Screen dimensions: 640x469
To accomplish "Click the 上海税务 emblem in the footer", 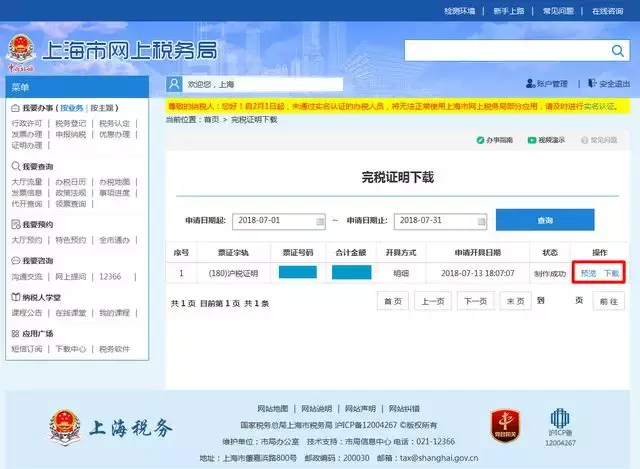I will click(64, 427).
